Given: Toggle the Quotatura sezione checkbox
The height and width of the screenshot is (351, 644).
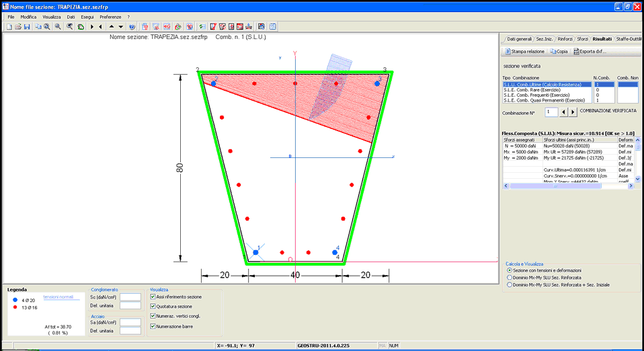Looking at the screenshot, I should (153, 307).
